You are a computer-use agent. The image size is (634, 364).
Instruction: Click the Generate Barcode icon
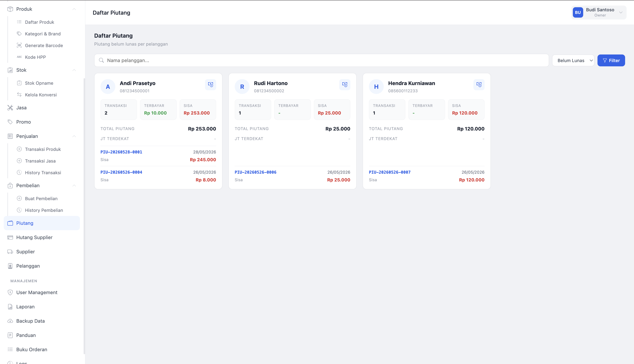click(x=19, y=45)
